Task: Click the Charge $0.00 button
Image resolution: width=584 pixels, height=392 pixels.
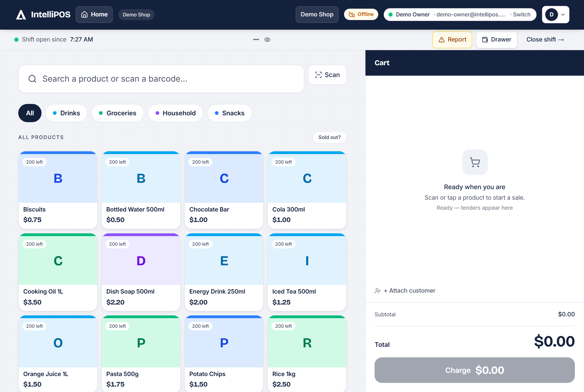Action: [x=474, y=370]
